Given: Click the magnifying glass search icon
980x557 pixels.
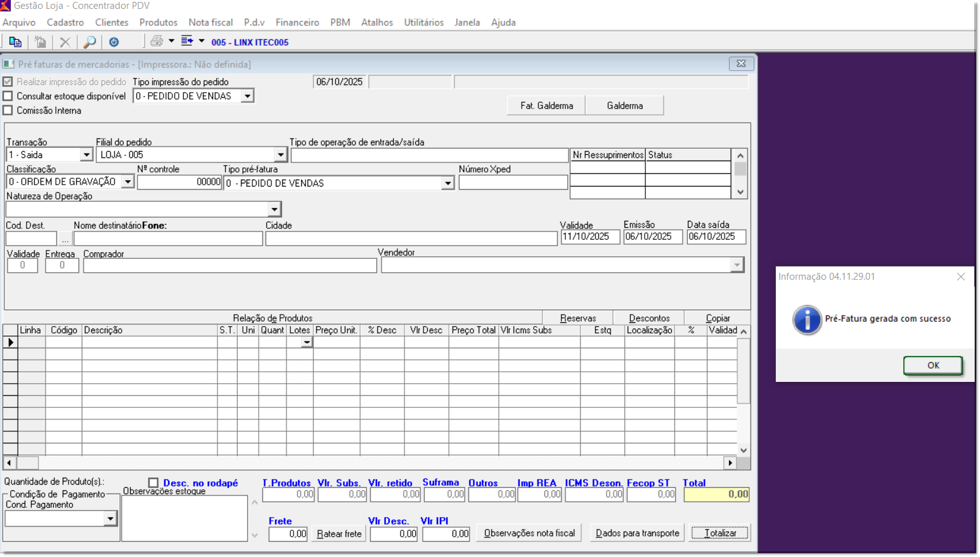Looking at the screenshot, I should coord(90,42).
